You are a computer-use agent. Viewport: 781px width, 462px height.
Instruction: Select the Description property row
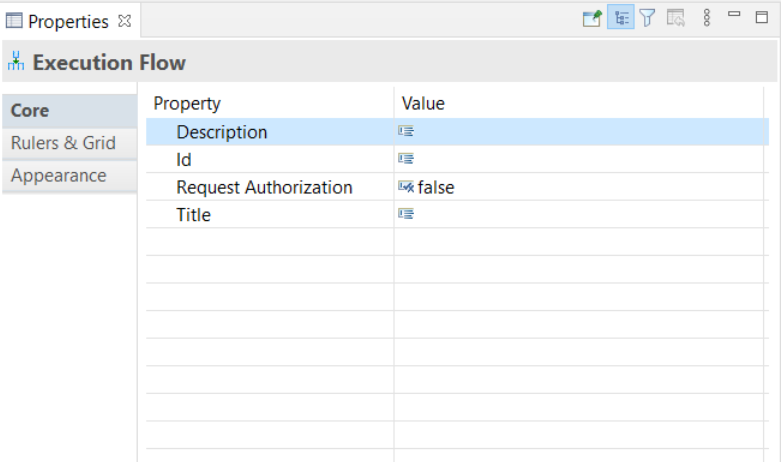222,132
